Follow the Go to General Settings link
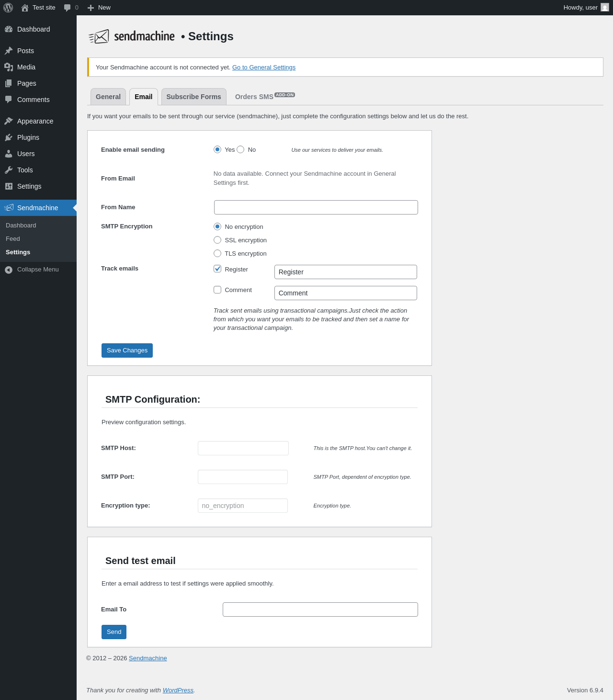The width and height of the screenshot is (613, 700). [264, 68]
